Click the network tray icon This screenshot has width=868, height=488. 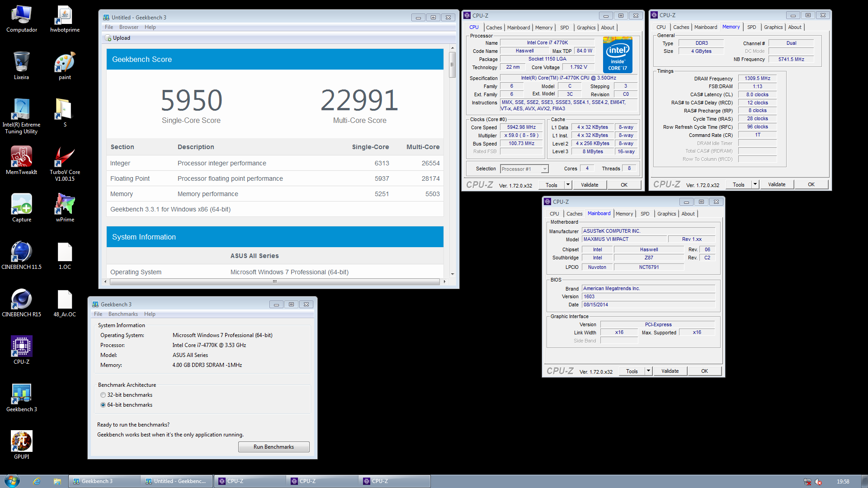[807, 482]
